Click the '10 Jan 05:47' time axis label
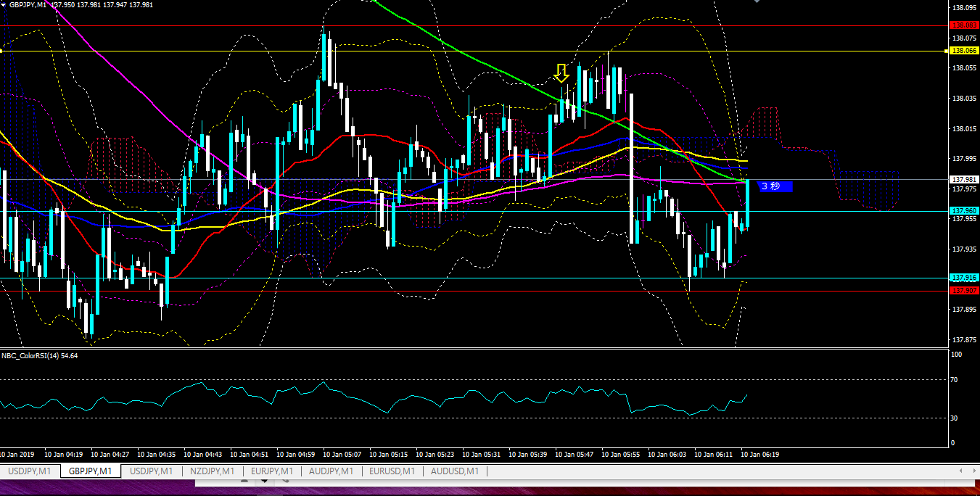The width and height of the screenshot is (980, 496). [574, 455]
